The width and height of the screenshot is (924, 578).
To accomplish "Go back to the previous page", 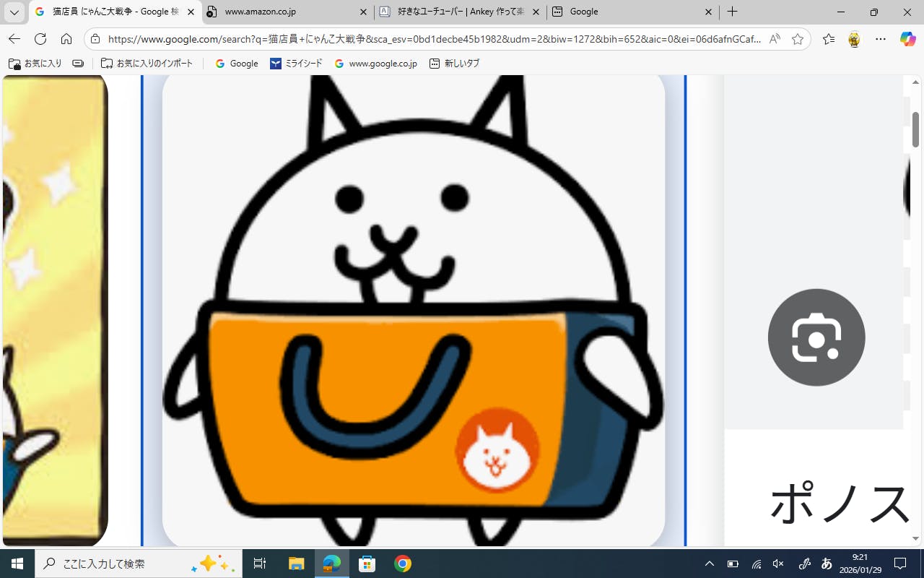I will pyautogui.click(x=14, y=39).
